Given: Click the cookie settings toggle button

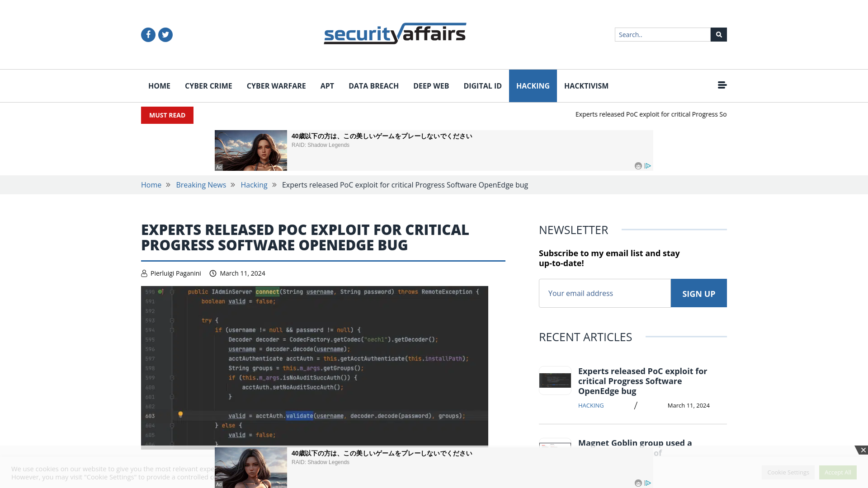Looking at the screenshot, I should (788, 472).
